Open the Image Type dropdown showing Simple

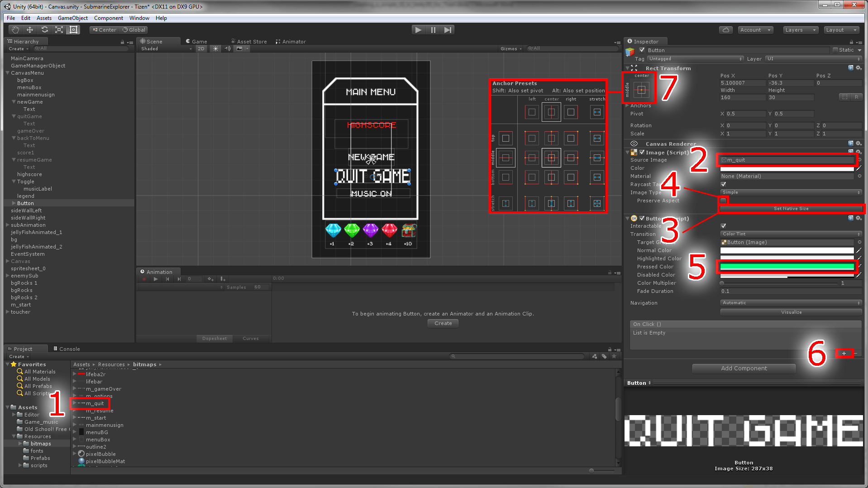[x=790, y=192]
